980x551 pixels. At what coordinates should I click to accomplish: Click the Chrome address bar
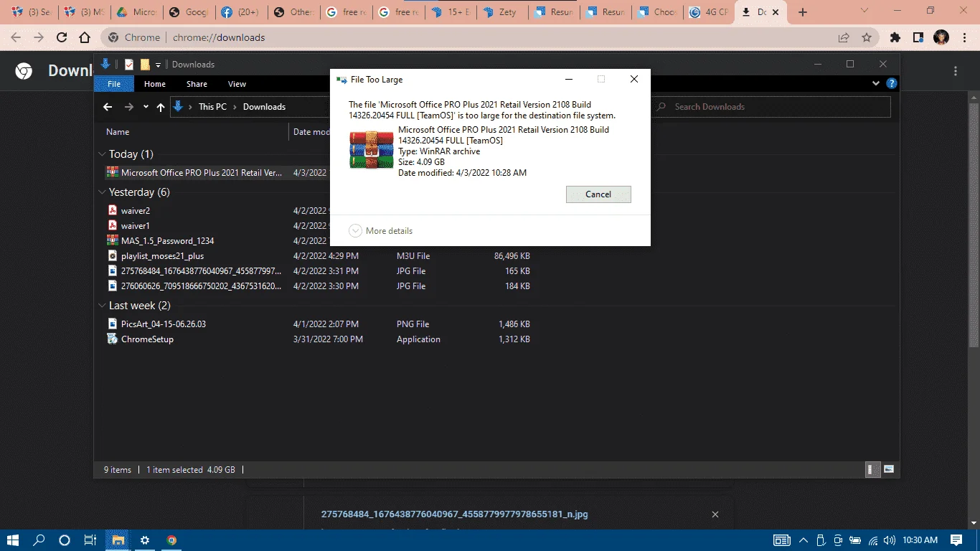[473, 37]
